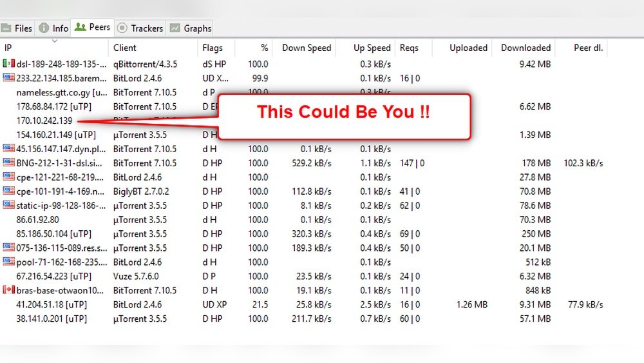The image size is (644, 363).
Task: Click the Mexico flag beside dsl-189-248 peer
Action: click(8, 64)
